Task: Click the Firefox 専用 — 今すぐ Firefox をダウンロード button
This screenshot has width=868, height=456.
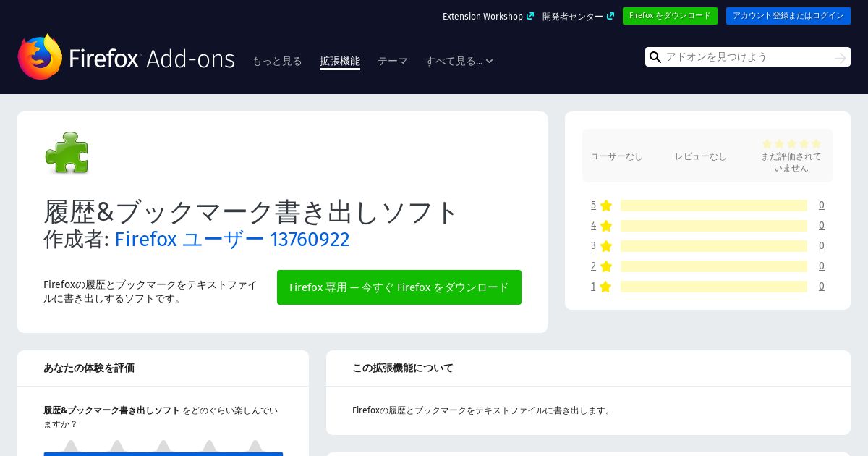Action: [x=399, y=287]
